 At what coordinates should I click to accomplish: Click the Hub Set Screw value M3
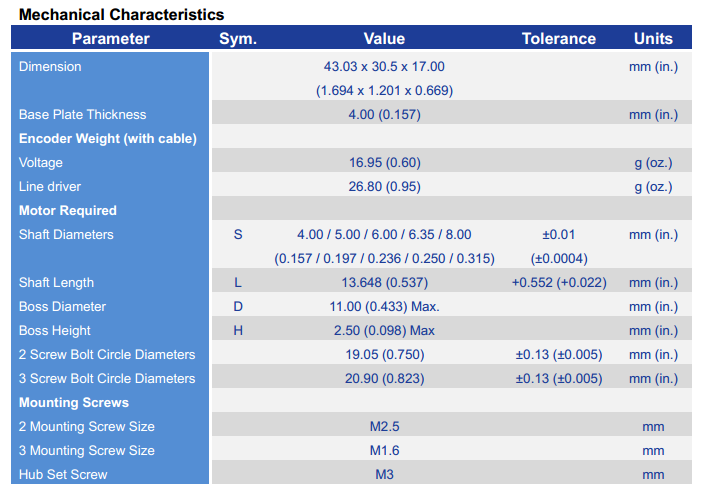pos(384,475)
